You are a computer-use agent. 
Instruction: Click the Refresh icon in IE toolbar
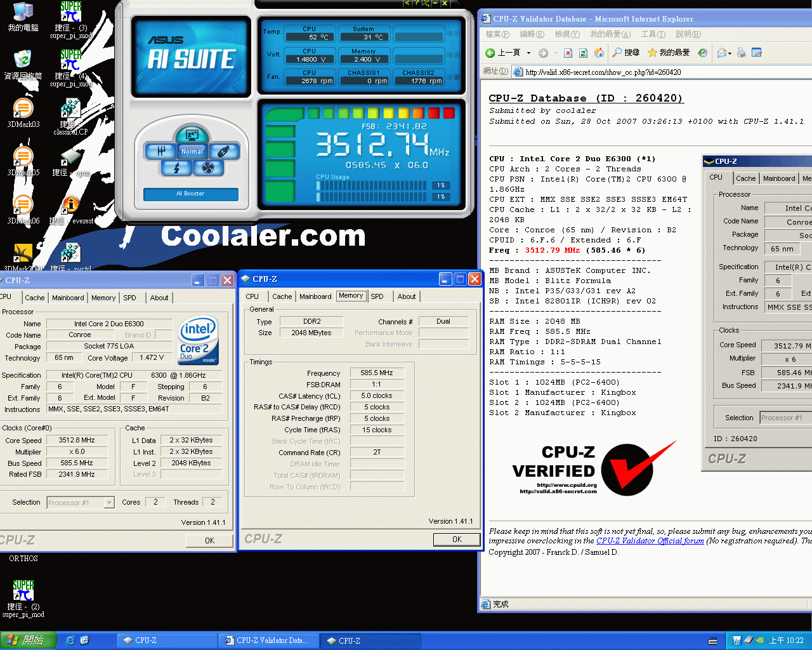click(583, 53)
